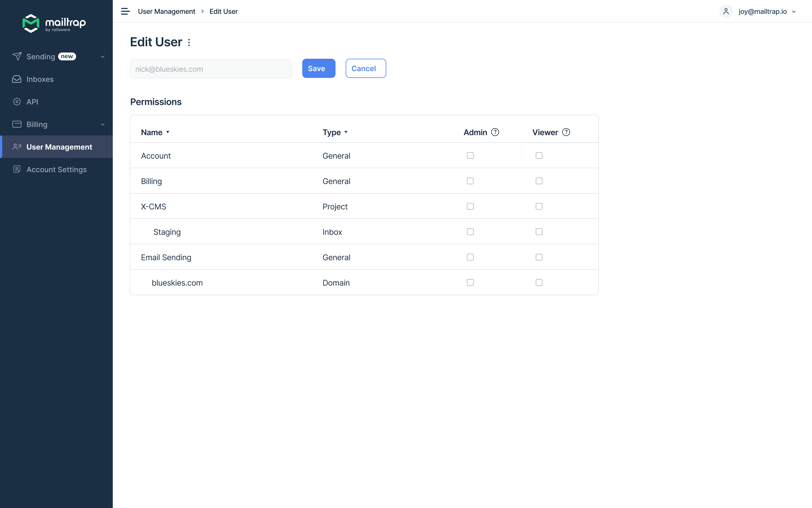
Task: Open Inboxes in the sidebar
Action: pos(56,79)
